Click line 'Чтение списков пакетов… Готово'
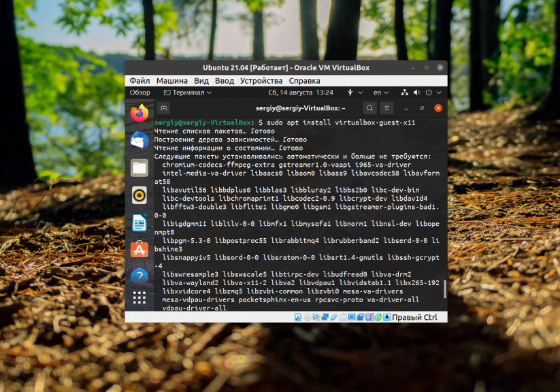This screenshot has height=392, width=560. [214, 131]
